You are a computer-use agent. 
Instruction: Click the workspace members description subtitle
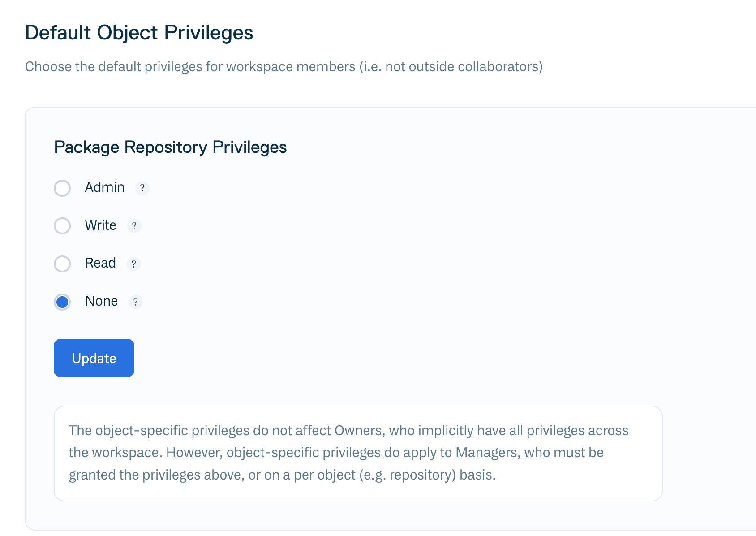click(x=283, y=67)
